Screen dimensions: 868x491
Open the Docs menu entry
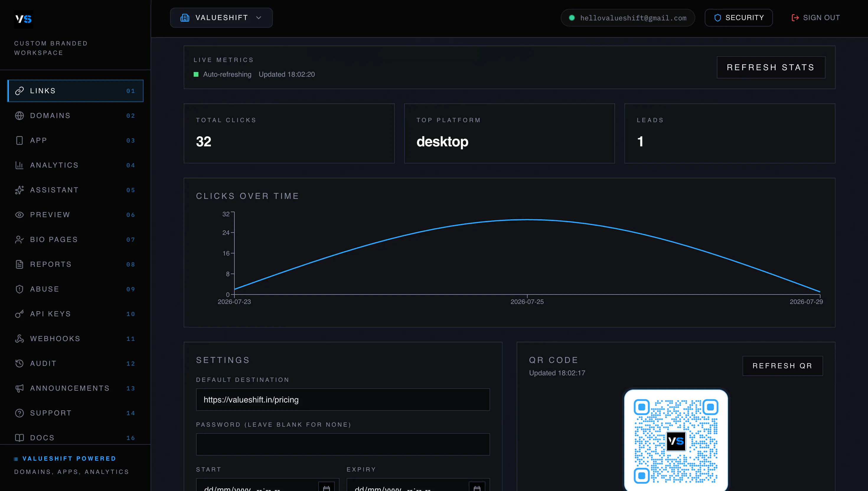click(75, 438)
